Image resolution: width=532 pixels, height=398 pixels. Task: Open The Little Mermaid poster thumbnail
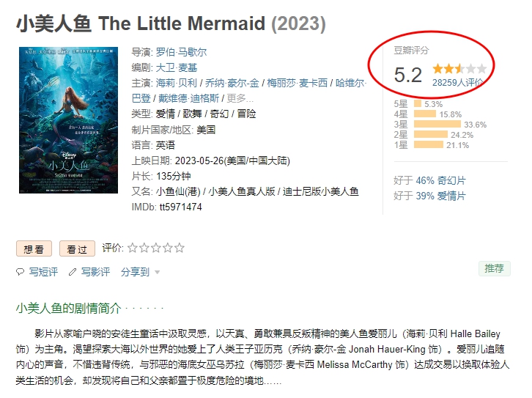[69, 120]
